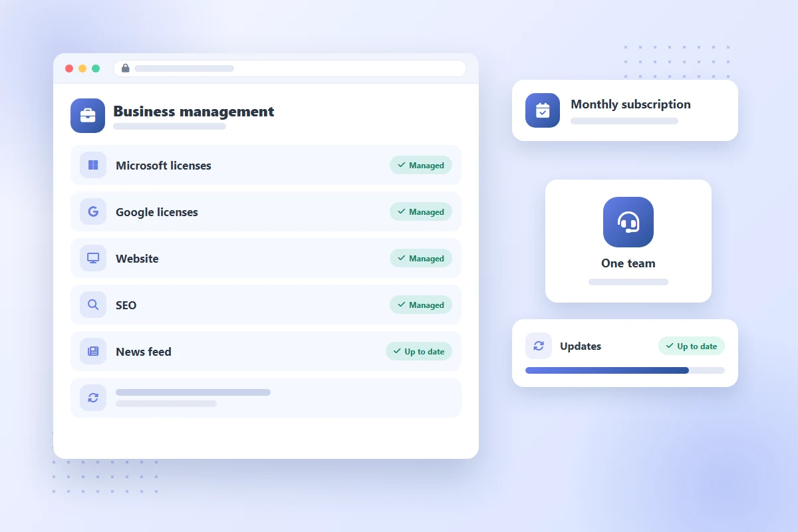Click the Website monitor icon
This screenshot has height=532, width=798.
(93, 258)
